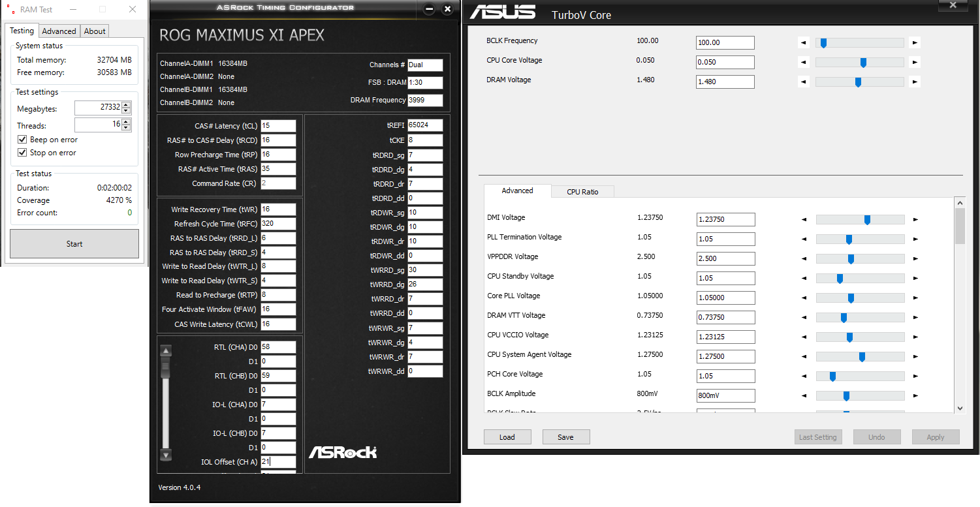This screenshot has height=507, width=980.
Task: Click Load button in TurboV Core
Action: click(507, 437)
